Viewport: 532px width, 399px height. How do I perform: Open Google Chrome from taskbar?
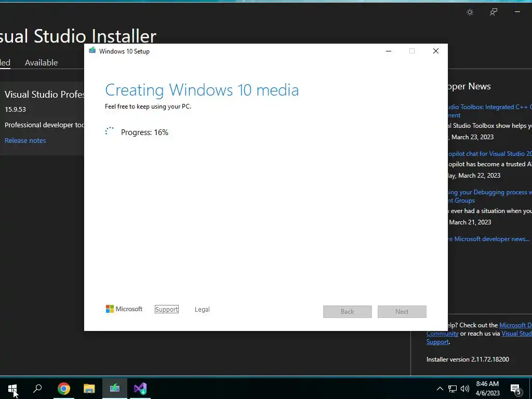pyautogui.click(x=63, y=389)
